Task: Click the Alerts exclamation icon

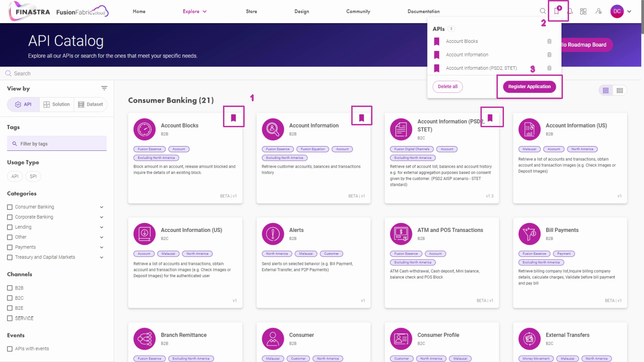Action: point(272,234)
